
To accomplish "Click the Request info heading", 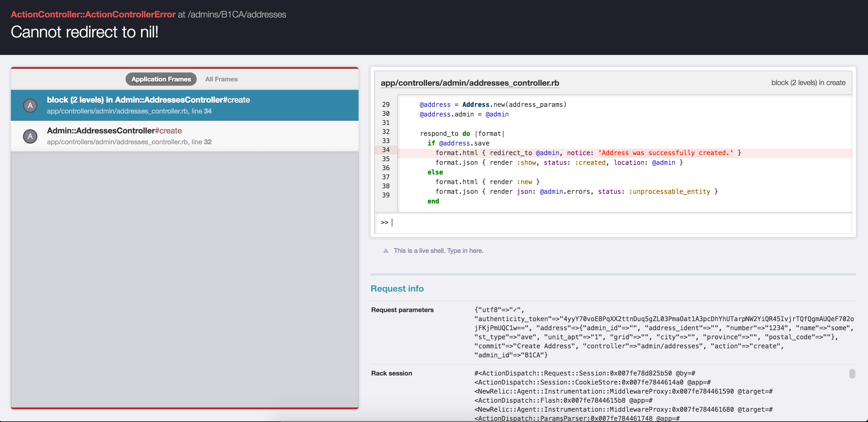I will [397, 289].
